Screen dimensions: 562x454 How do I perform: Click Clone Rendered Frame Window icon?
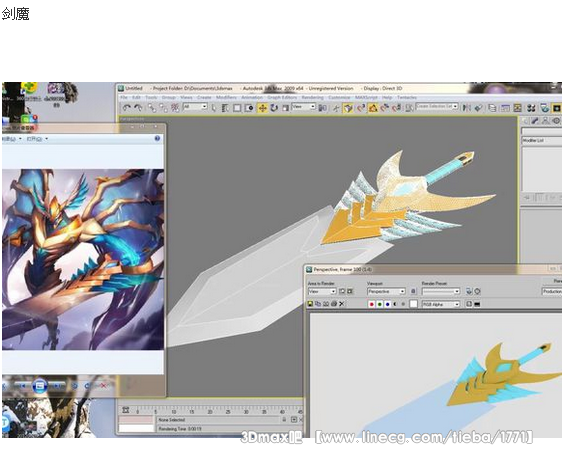[326, 304]
